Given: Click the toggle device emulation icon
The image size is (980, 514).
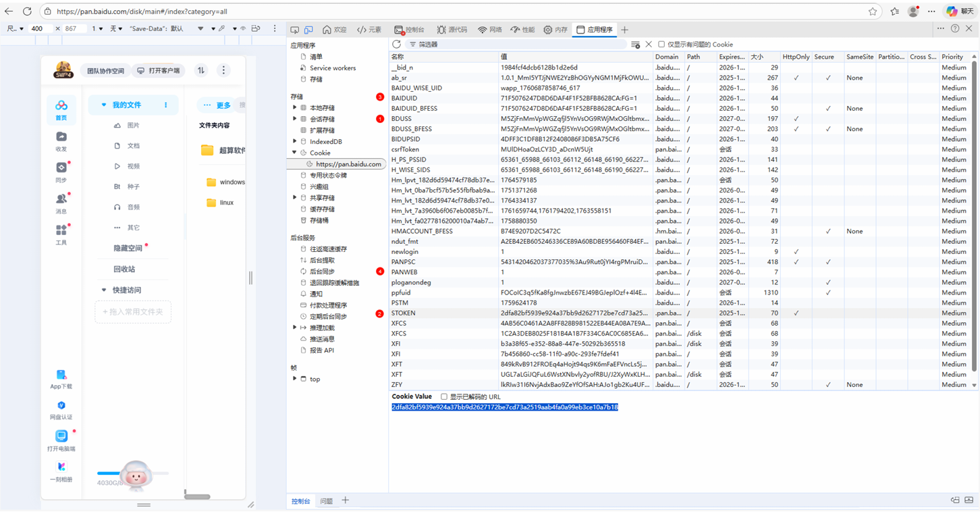Looking at the screenshot, I should (308, 30).
